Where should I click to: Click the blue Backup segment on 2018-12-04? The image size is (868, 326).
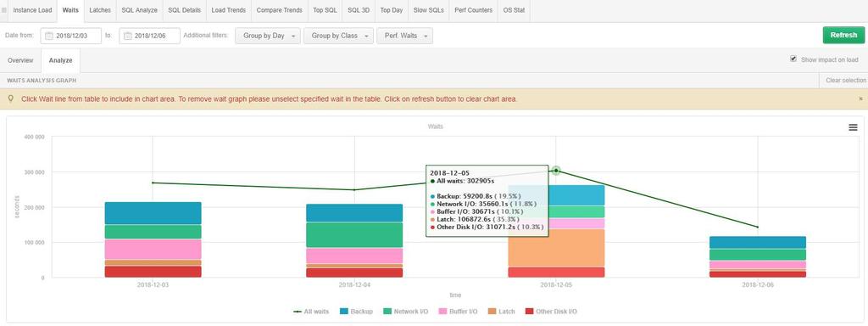click(354, 213)
